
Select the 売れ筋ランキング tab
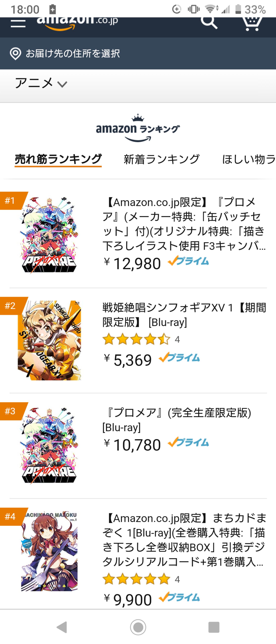pos(58,159)
